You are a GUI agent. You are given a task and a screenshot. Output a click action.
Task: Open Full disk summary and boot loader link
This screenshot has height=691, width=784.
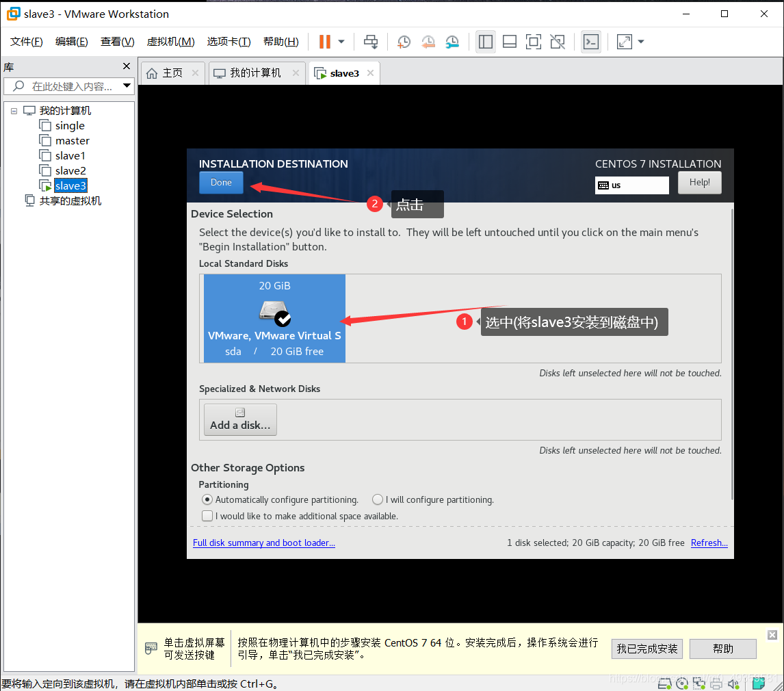pyautogui.click(x=264, y=543)
